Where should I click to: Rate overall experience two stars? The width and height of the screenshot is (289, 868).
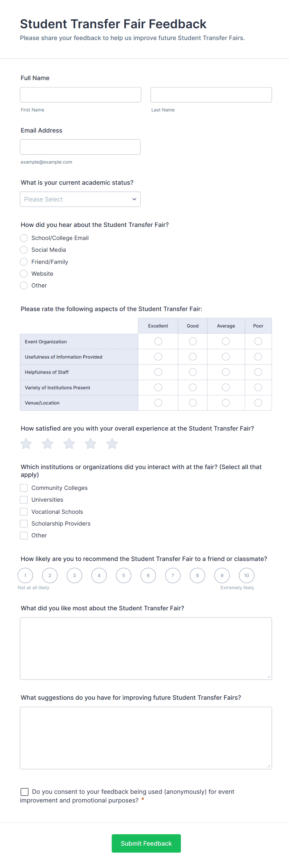coord(48,443)
